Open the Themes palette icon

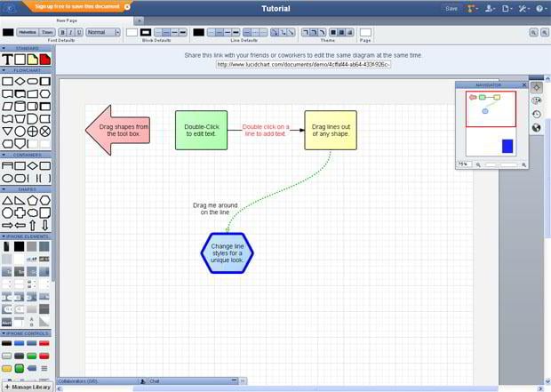pyautogui.click(x=537, y=100)
